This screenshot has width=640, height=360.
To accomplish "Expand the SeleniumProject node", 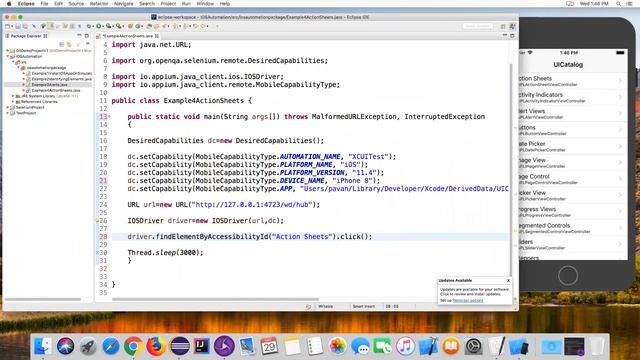I will [8, 107].
